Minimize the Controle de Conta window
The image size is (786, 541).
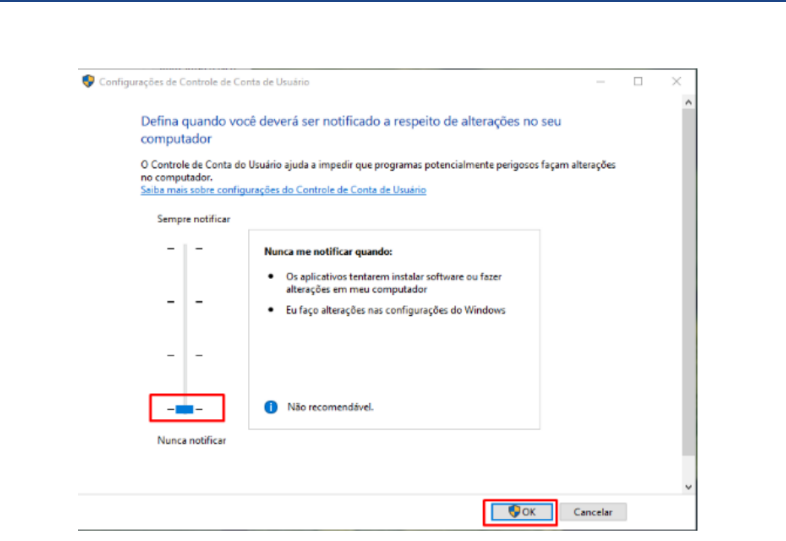coord(601,81)
